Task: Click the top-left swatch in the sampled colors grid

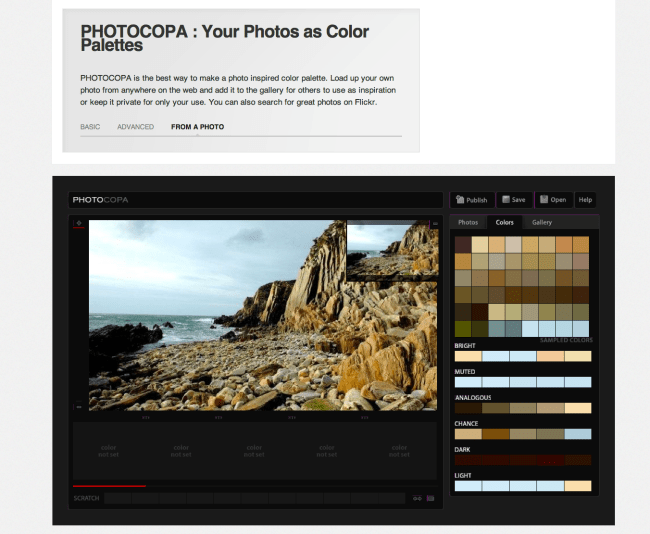Action: click(463, 244)
